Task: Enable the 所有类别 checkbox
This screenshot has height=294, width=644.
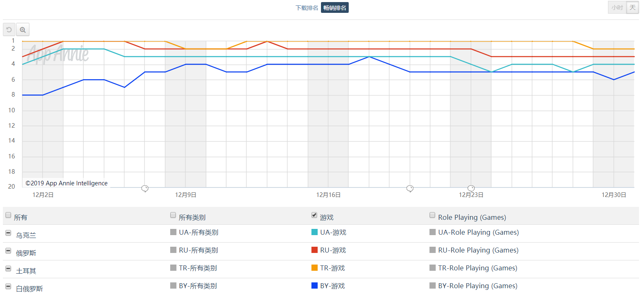Action: [173, 215]
